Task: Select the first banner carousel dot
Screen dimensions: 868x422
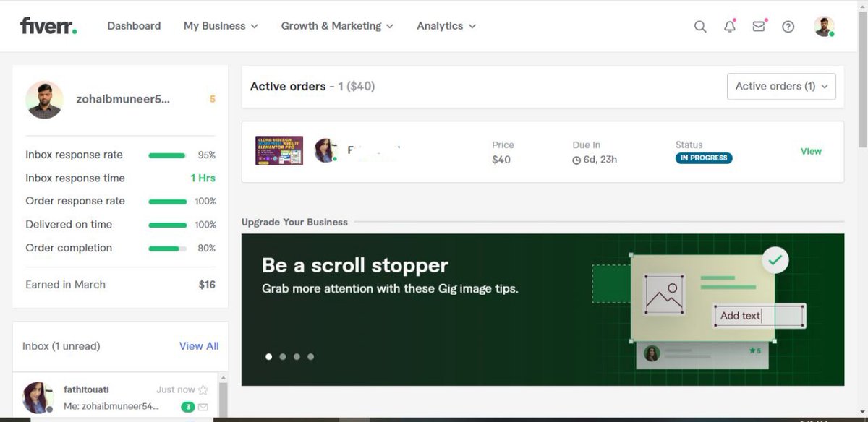Action: coord(269,356)
